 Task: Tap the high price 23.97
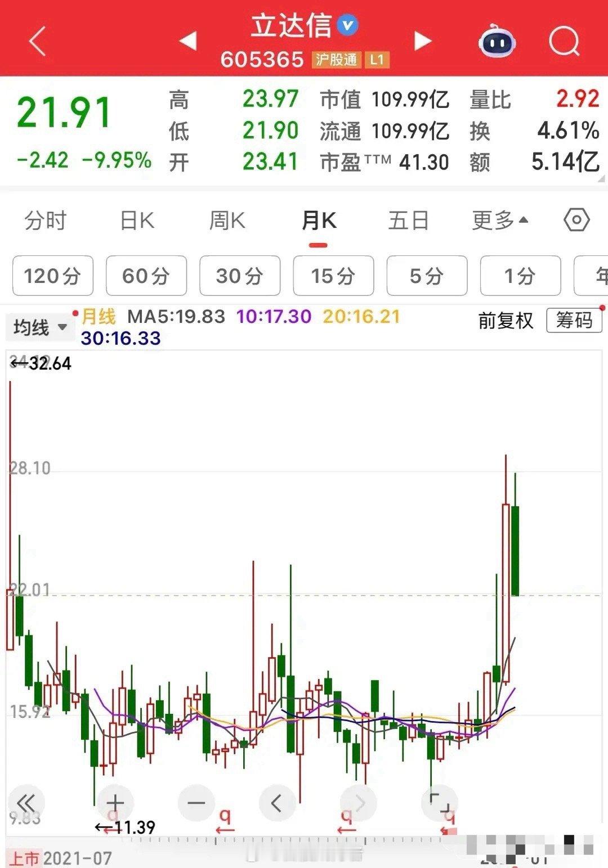click(x=270, y=99)
